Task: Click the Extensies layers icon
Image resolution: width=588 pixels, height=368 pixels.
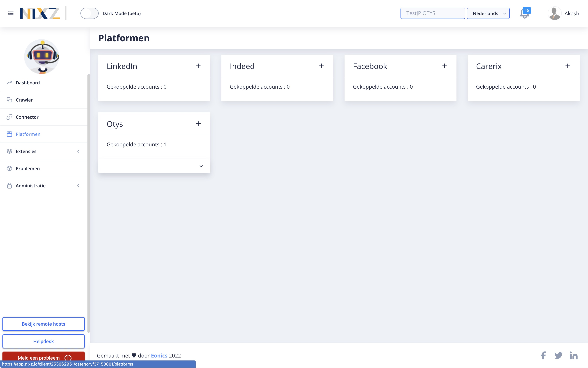Action: 9,151
